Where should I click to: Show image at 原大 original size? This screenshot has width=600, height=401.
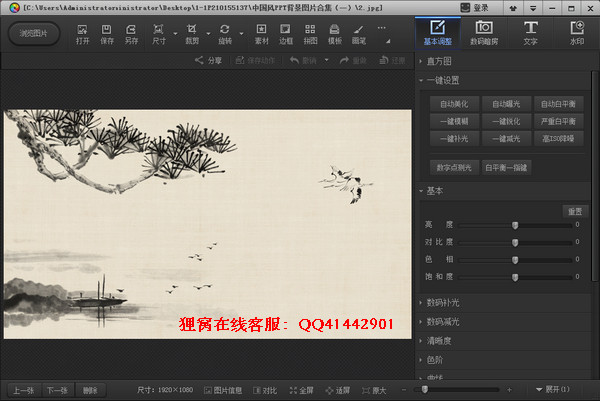(x=374, y=390)
